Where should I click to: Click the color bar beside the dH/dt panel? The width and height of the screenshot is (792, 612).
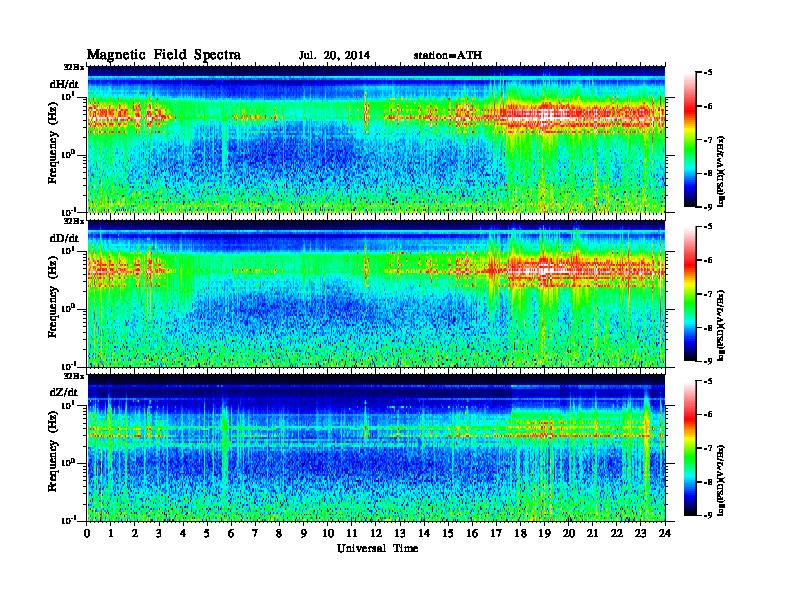coord(689,139)
